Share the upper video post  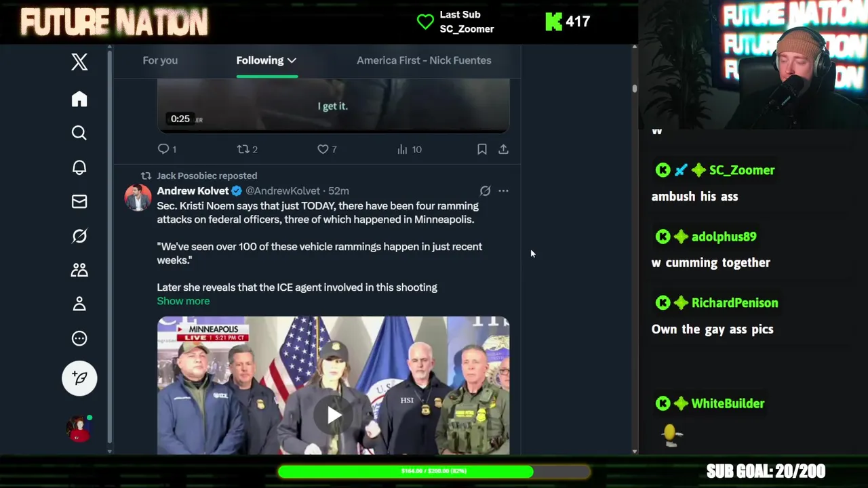pyautogui.click(x=503, y=149)
